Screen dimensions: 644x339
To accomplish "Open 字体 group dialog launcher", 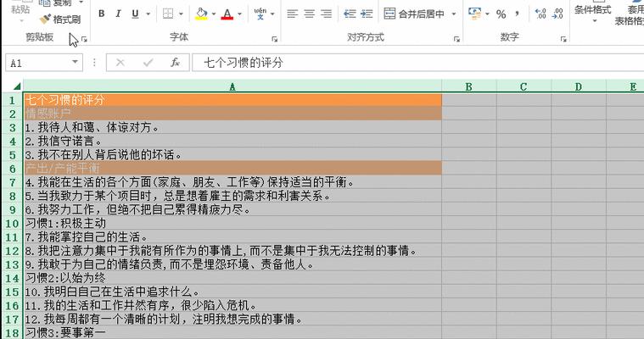I will (x=274, y=39).
